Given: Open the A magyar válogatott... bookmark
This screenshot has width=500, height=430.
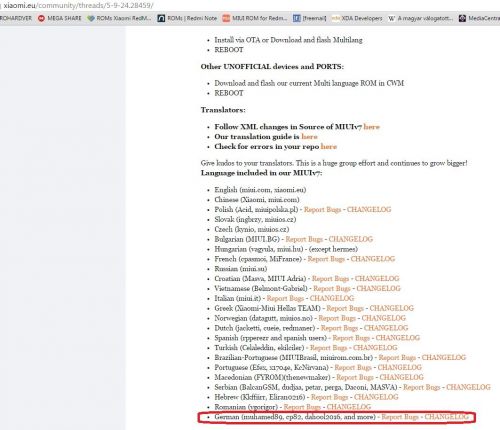Looking at the screenshot, I should tap(421, 18).
